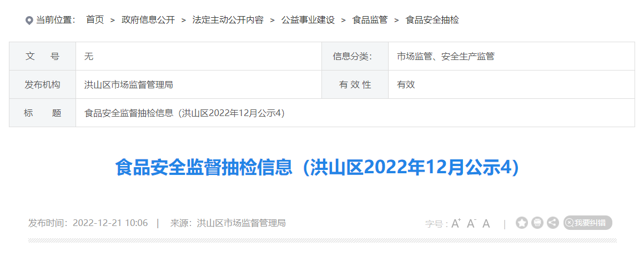Reset font size with plain A icon
This screenshot has width=644, height=256.
[486, 224]
